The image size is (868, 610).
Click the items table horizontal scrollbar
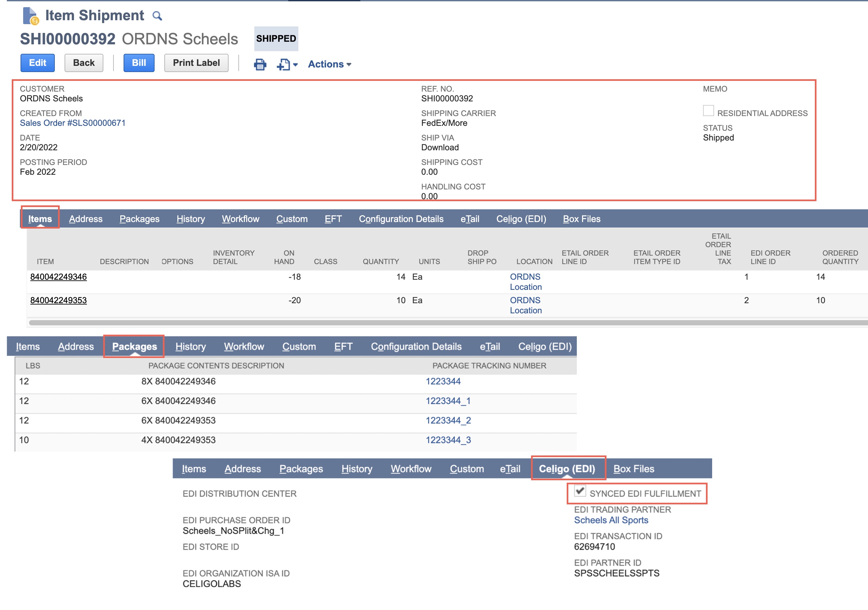[448, 322]
